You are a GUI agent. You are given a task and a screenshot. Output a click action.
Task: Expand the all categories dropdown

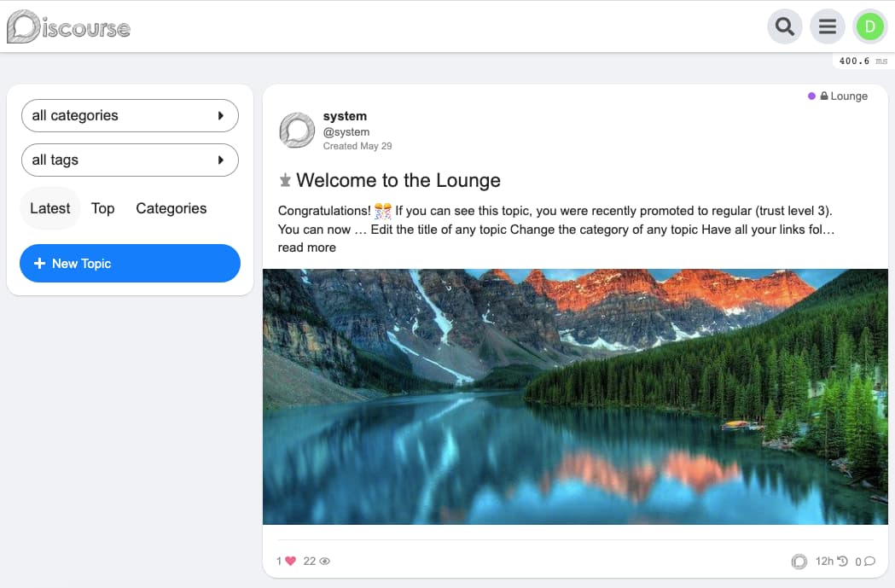(x=130, y=116)
